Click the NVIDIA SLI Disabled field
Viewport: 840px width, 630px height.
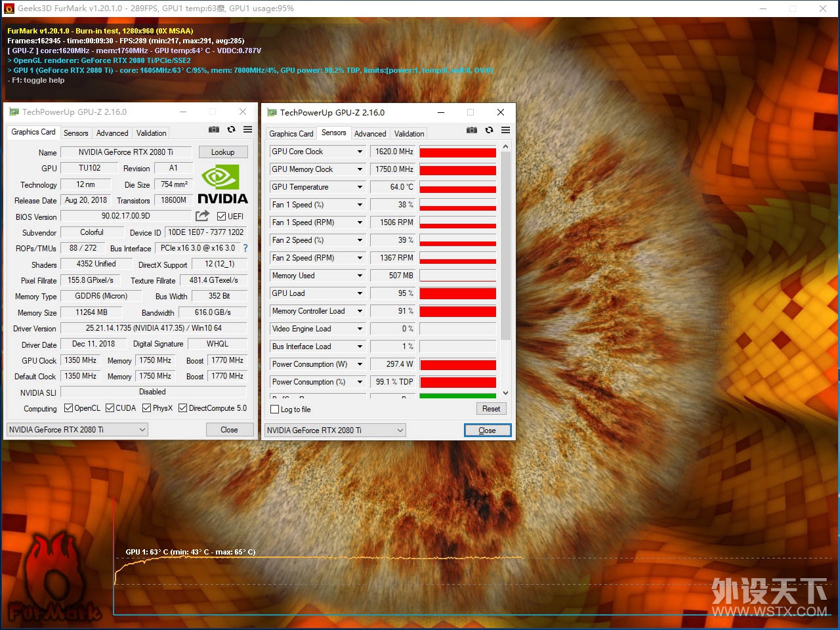coord(153,392)
